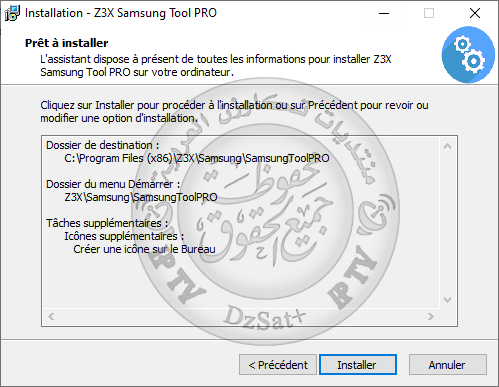This screenshot has width=499, height=387.
Task: Minimize the installation window
Action: 384,13
